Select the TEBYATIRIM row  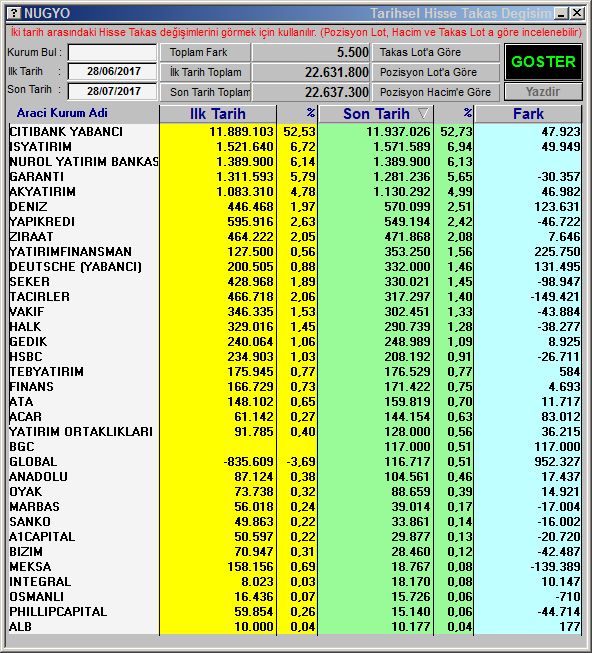(295, 371)
